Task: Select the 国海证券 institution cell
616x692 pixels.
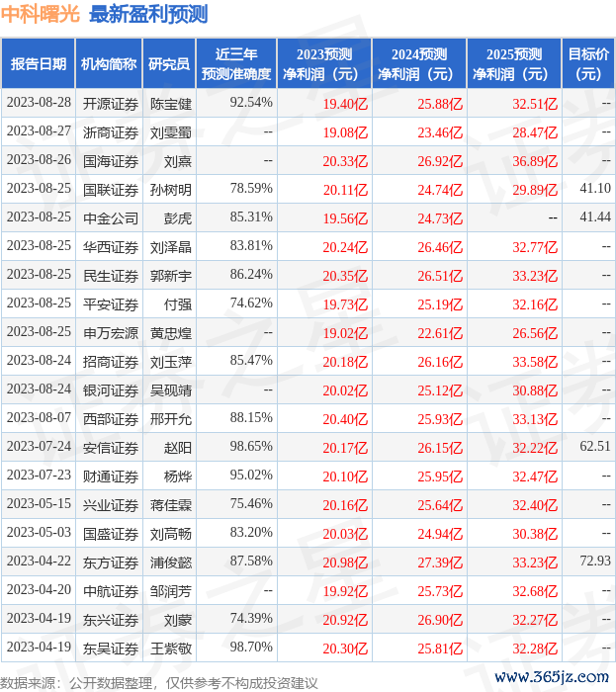Action: pos(111,161)
